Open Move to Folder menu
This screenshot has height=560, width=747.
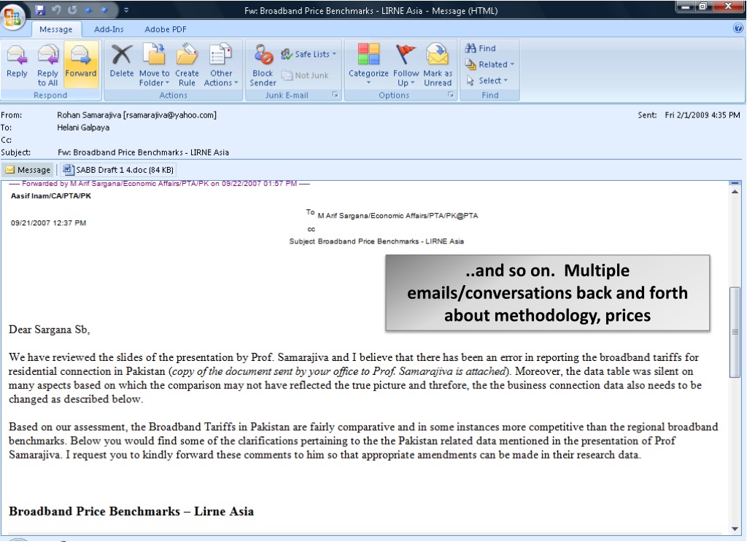155,64
